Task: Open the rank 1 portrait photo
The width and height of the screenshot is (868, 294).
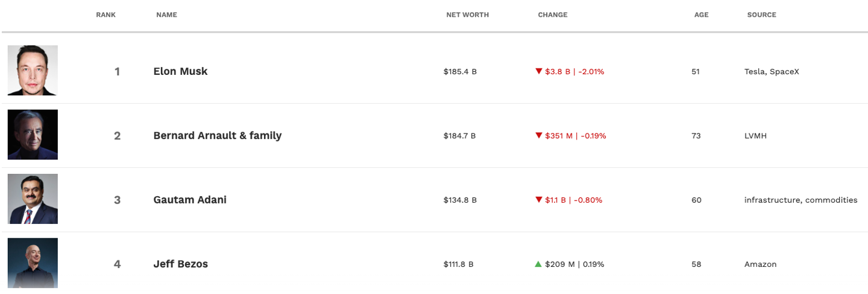Action: coord(33,70)
